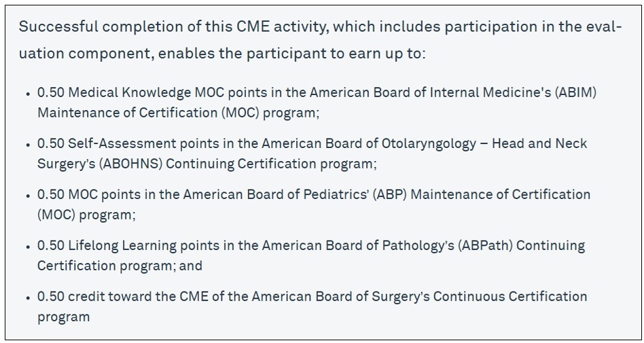644x343 pixels.
Task: Click 'Continuous Certification' in the last bullet
Action: (510, 296)
